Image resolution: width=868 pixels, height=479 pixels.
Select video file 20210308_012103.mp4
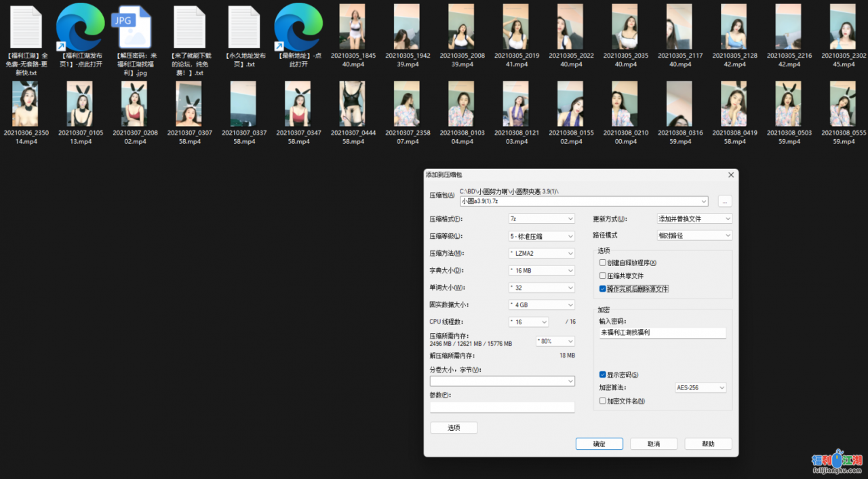516,104
